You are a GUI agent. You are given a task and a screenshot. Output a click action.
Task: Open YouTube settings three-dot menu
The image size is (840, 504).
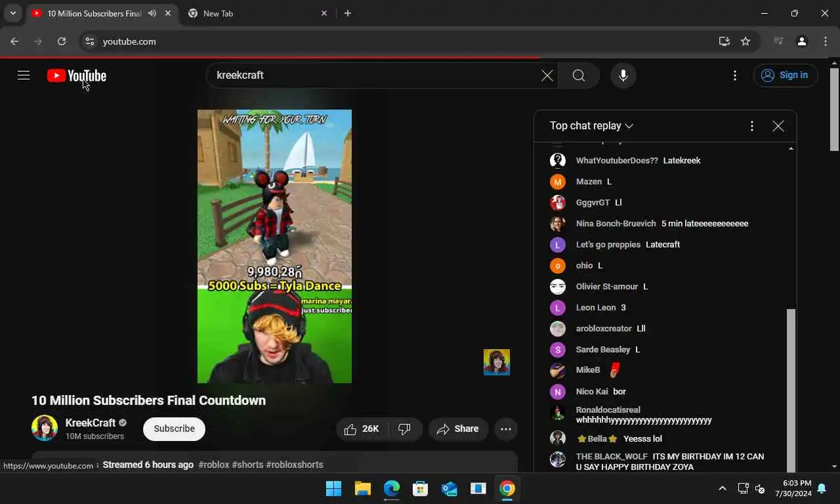tap(735, 75)
